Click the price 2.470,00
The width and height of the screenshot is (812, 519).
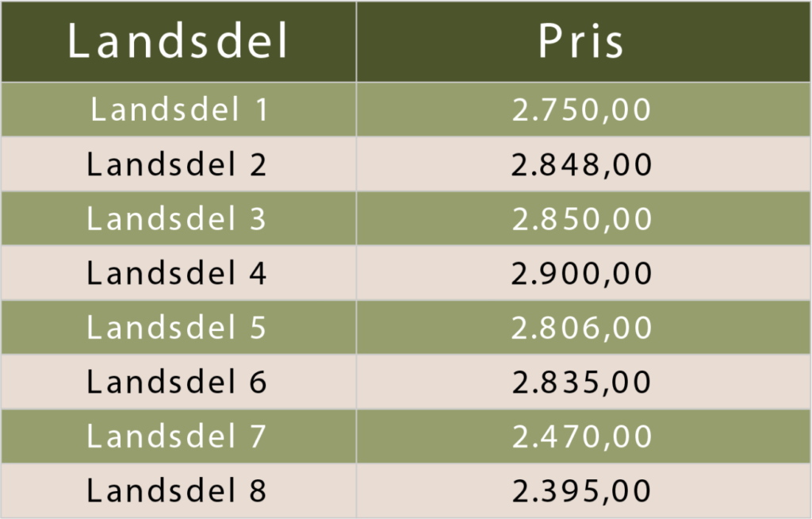[x=581, y=436]
